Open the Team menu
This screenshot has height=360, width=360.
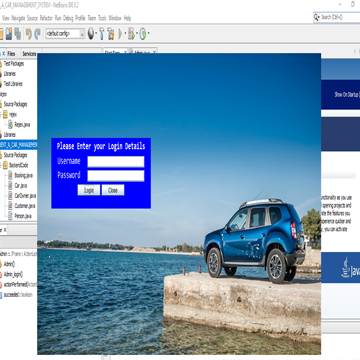[92, 18]
